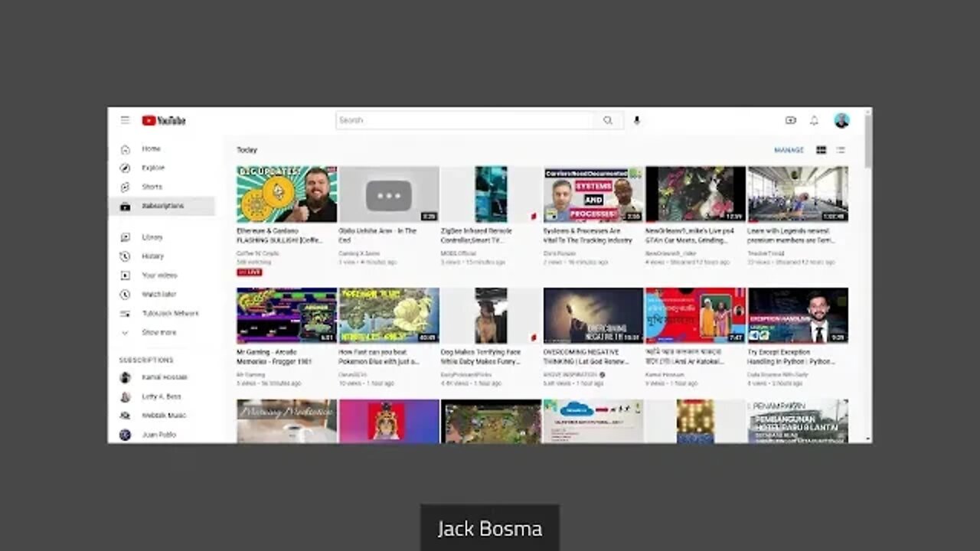Open Try Except Exception Handling thumbnail
This screenshot has width=980, height=551.
tap(798, 315)
